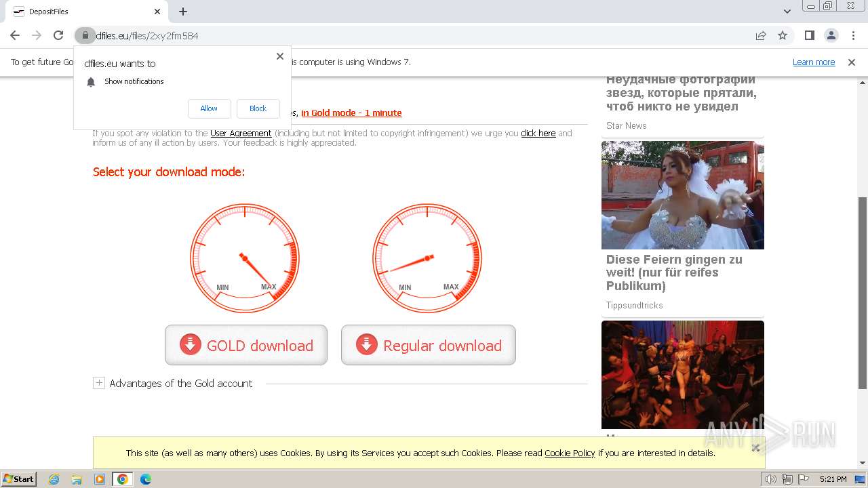Viewport: 868px width, 488px height.
Task: Click the Regular mode speed gauge
Action: tap(427, 258)
